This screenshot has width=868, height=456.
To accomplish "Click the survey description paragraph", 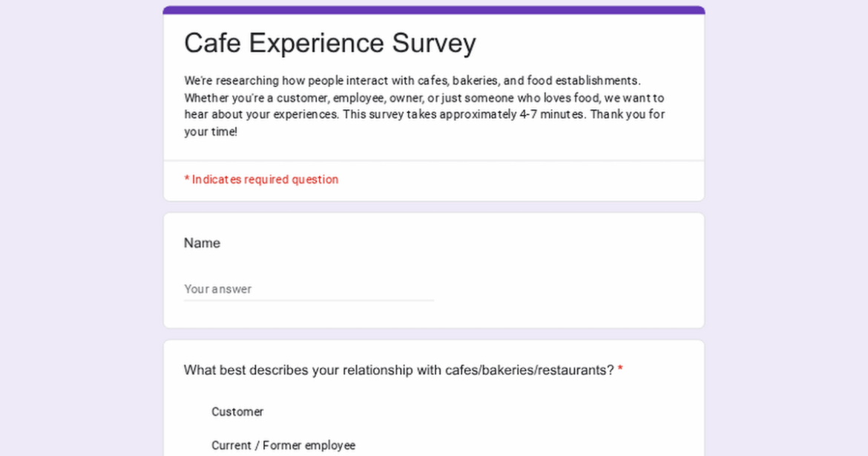I will coord(423,105).
